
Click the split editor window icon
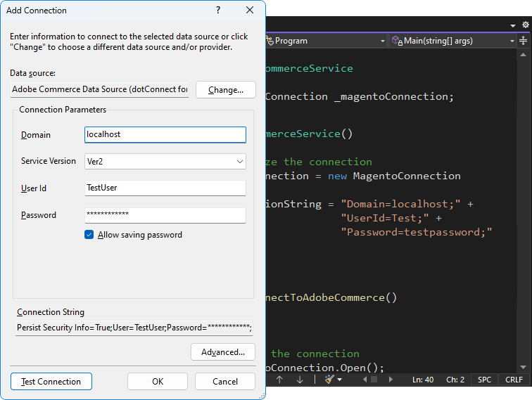(523, 41)
